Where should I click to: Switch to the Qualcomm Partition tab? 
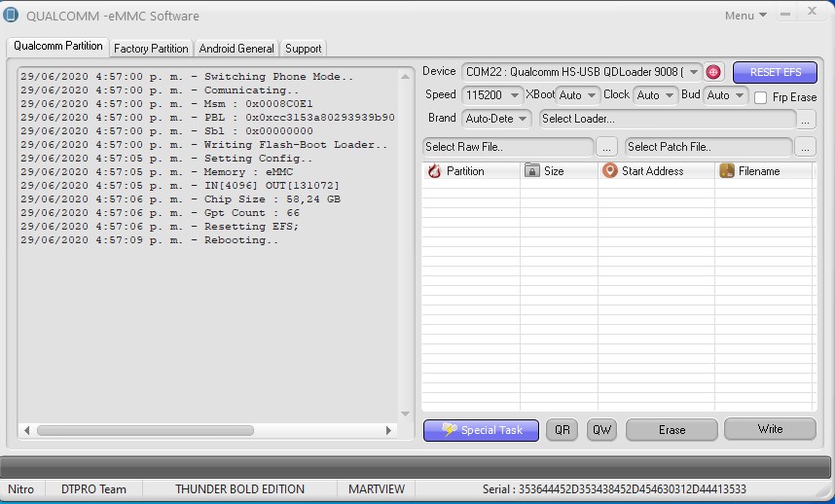[58, 47]
